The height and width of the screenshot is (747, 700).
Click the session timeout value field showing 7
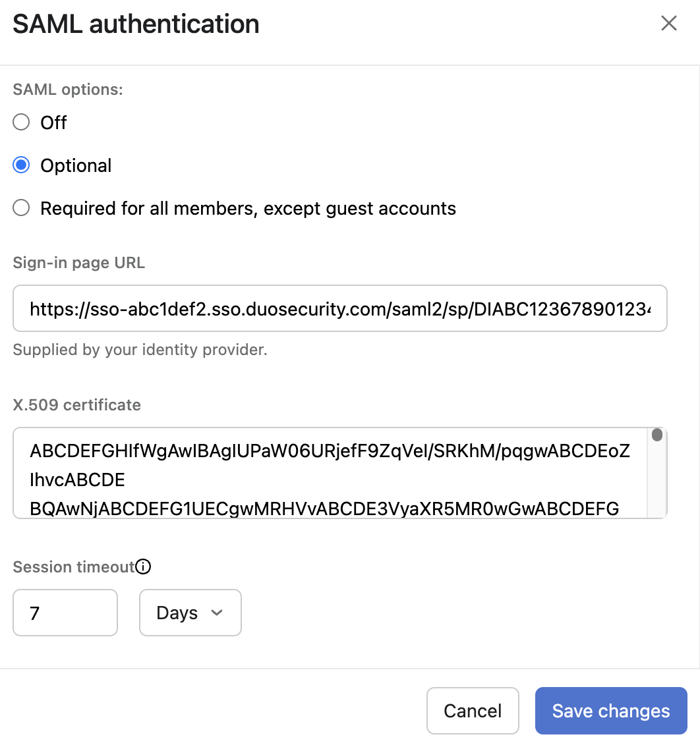pos(65,613)
